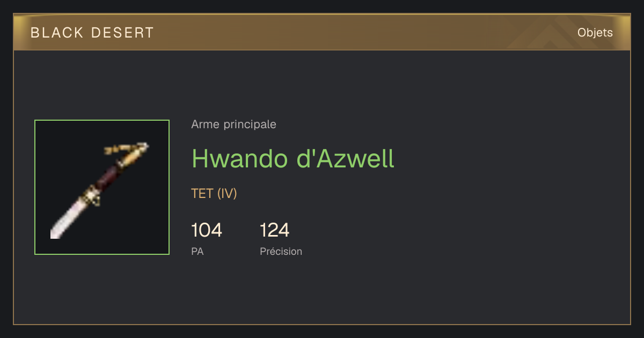
Task: Click the 124 accuracy value
Action: (x=275, y=230)
